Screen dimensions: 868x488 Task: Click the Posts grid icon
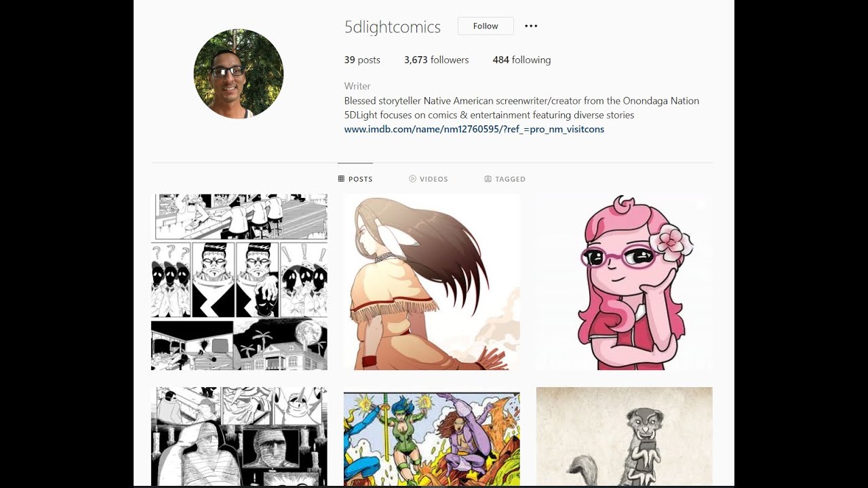click(x=341, y=179)
